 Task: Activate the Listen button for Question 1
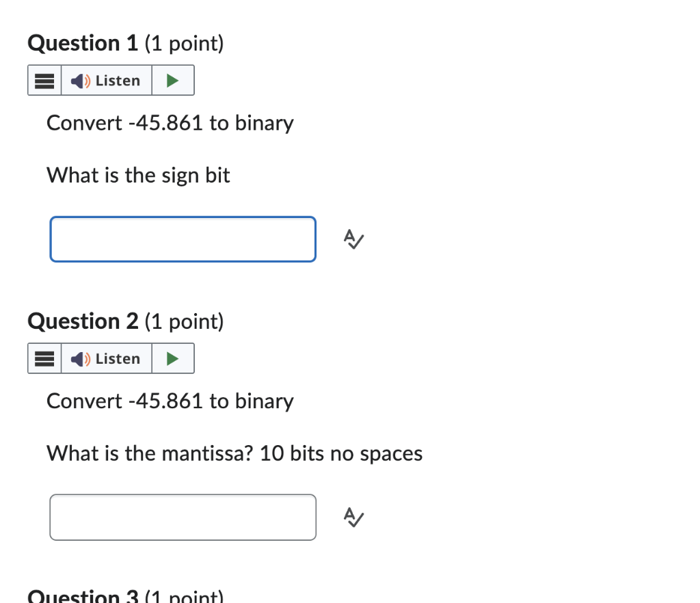point(106,80)
